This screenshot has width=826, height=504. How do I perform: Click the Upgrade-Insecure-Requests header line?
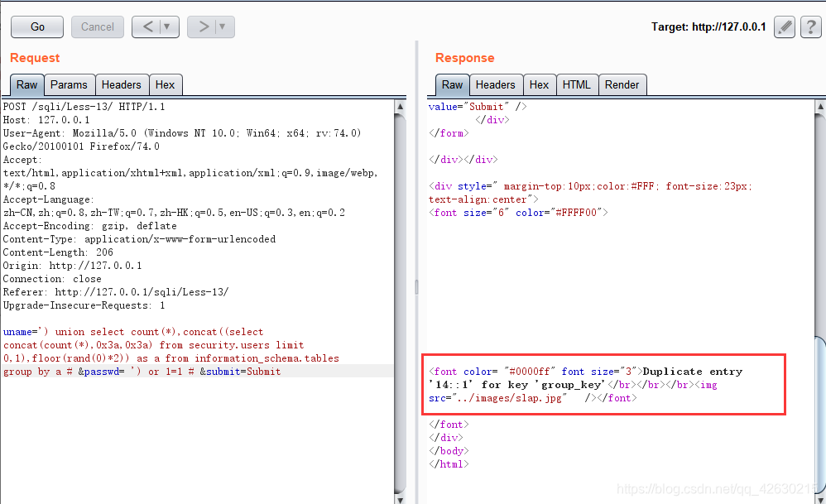tap(84, 305)
